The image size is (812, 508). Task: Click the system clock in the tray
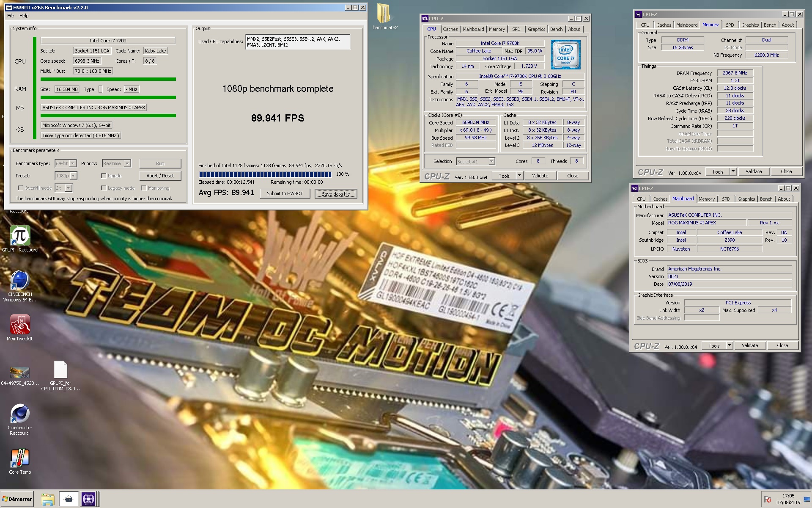(788, 499)
